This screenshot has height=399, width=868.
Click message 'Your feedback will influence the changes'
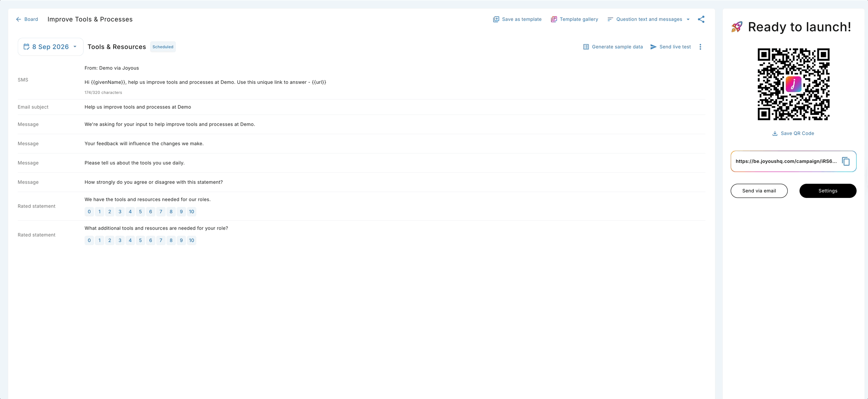tap(144, 144)
